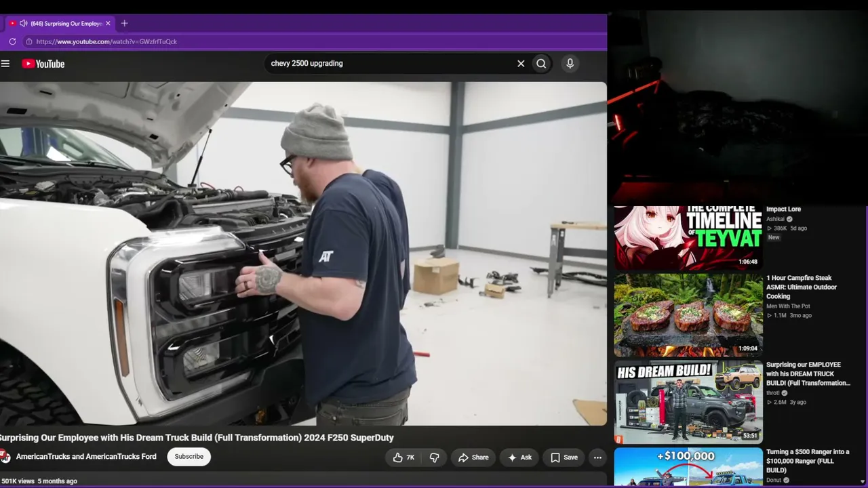Mute the tab using the speaker icon
The width and height of the screenshot is (868, 488).
pos(23,23)
